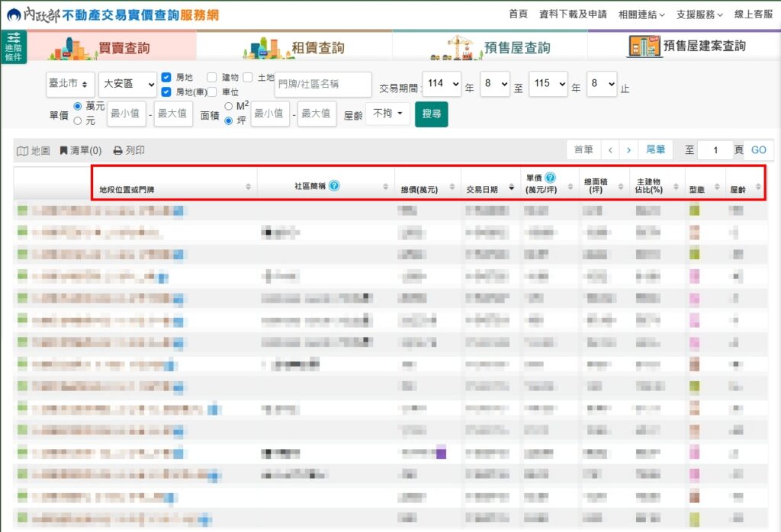Select M² area unit radio
Viewport: 781px width, 532px height.
229,106
